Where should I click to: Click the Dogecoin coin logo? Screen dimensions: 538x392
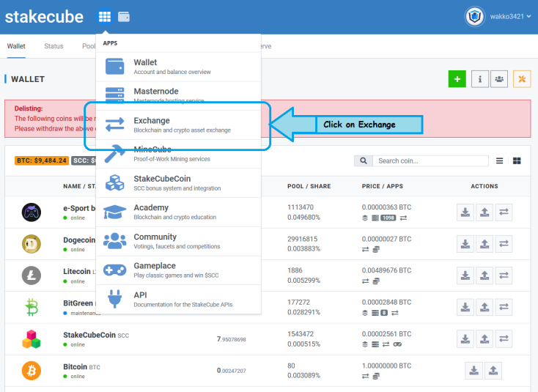point(32,244)
